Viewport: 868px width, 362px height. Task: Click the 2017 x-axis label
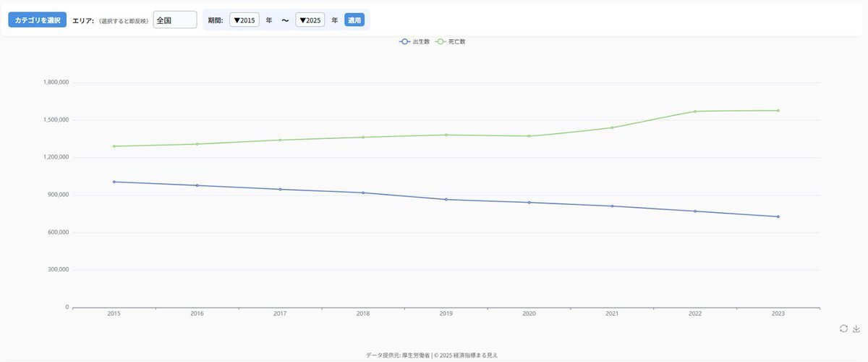click(280, 314)
